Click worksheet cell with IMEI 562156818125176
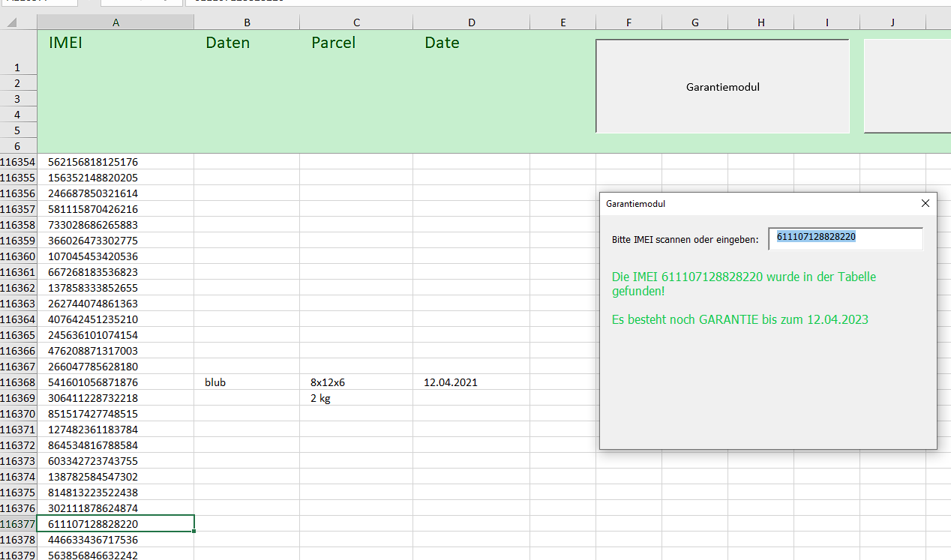 [115, 162]
